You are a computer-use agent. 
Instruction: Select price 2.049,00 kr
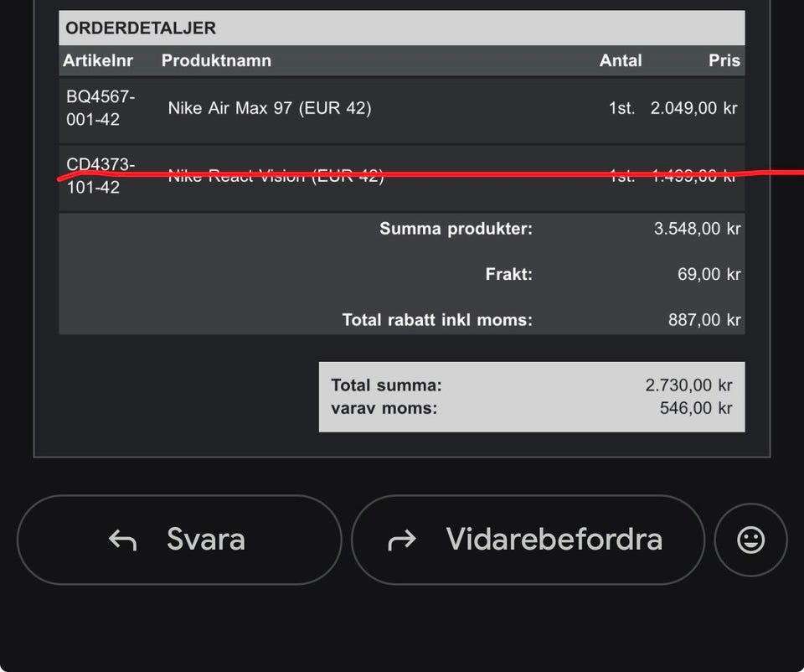coord(693,108)
